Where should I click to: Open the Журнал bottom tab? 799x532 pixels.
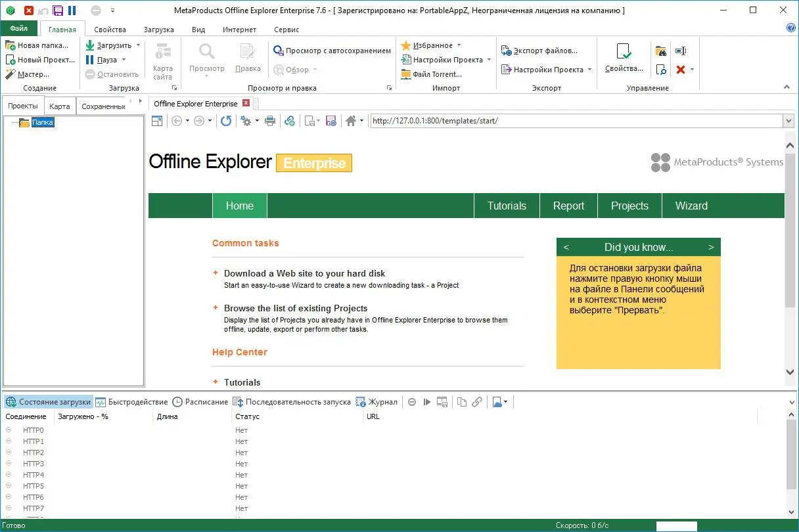pyautogui.click(x=377, y=402)
